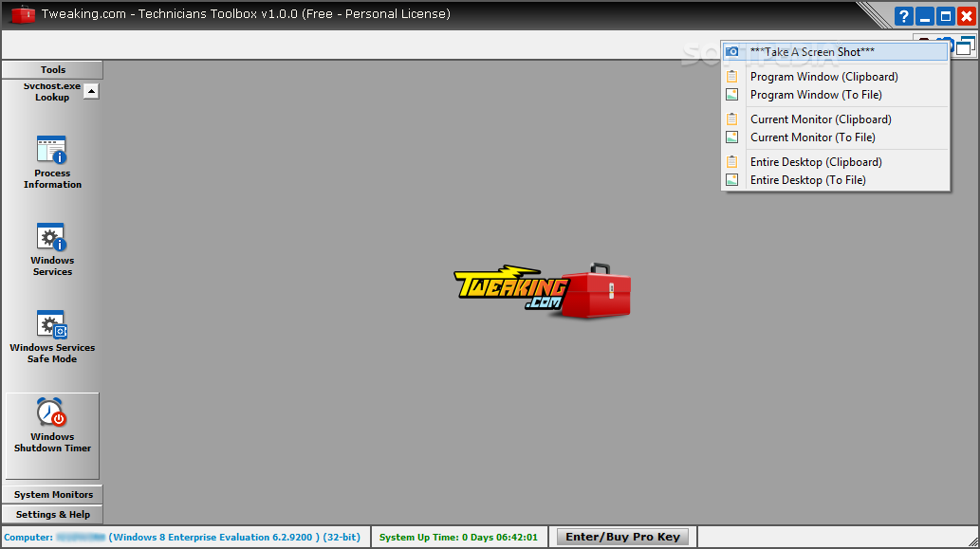Screen dimensions: 980x549
Task: Click the red toolbox title bar icon
Action: (x=23, y=13)
